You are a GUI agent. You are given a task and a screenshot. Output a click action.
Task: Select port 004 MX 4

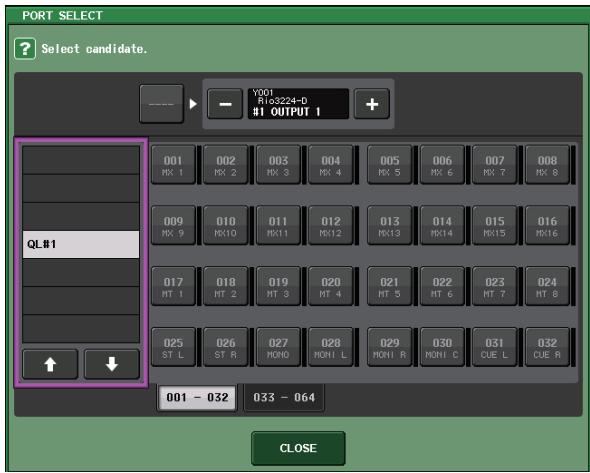pyautogui.click(x=331, y=165)
